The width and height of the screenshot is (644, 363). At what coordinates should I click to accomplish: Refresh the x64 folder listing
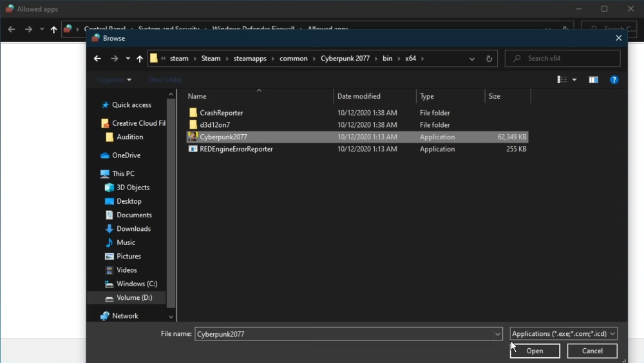[489, 59]
